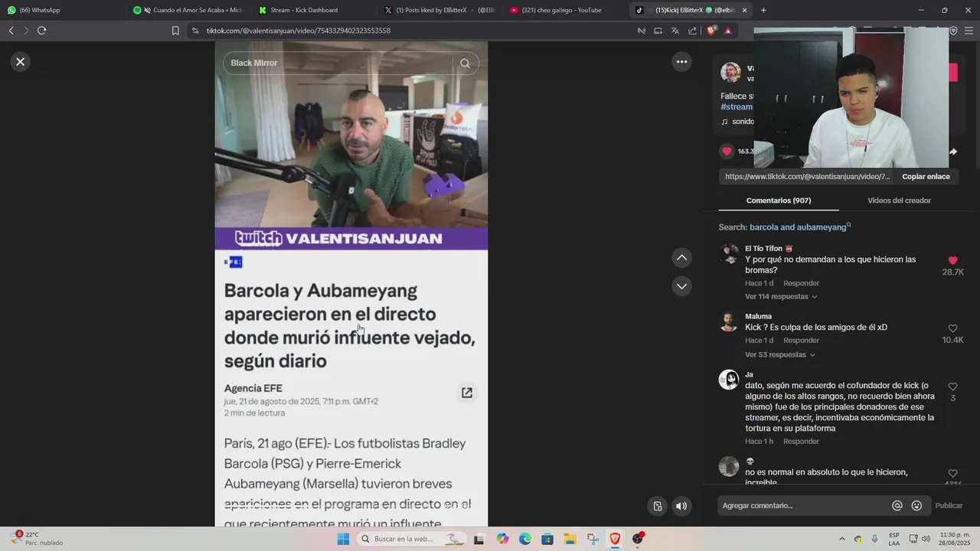Copy the video link with Copiar enlace
Image resolution: width=980 pixels, height=551 pixels.
[x=926, y=177]
